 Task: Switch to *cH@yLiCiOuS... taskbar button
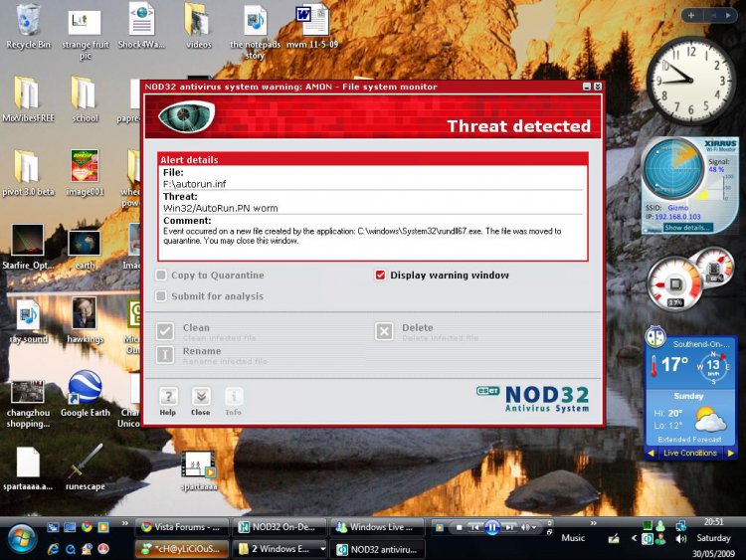pyautogui.click(x=182, y=549)
